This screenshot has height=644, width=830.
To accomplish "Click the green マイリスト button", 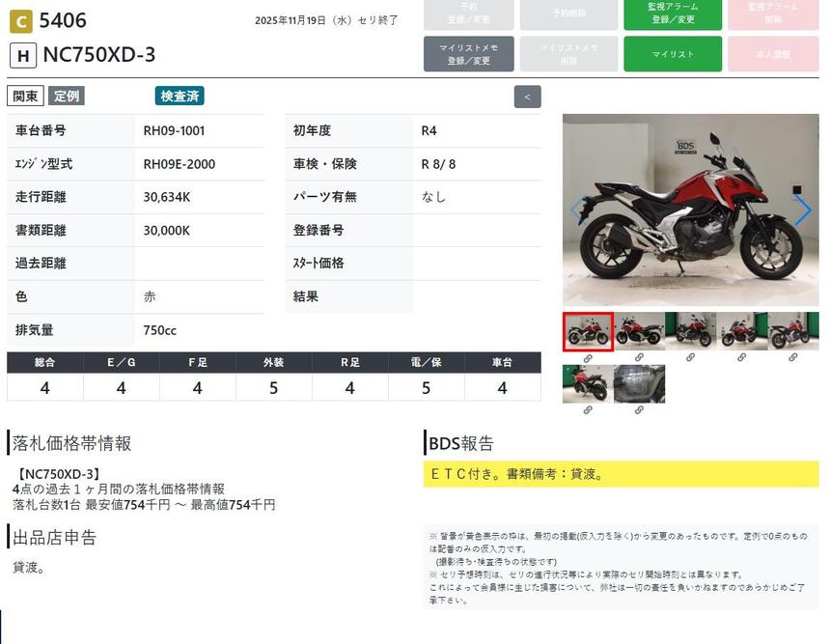I will 672,54.
